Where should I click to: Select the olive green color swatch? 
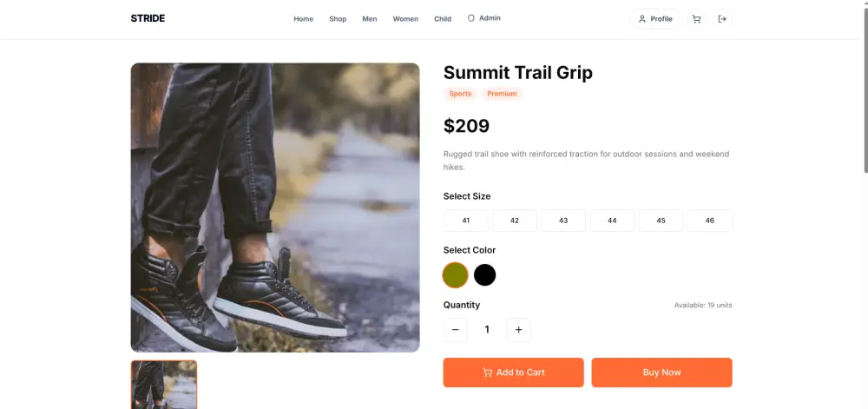[x=455, y=275]
